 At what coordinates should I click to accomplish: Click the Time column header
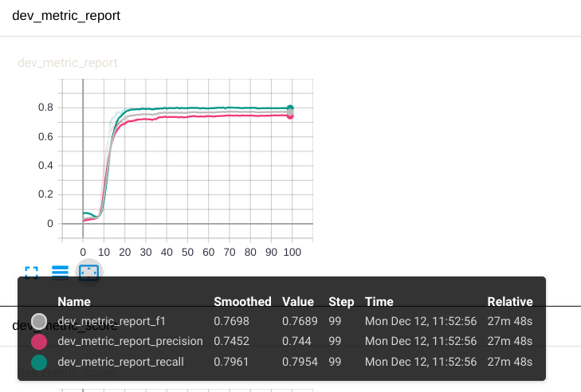pyautogui.click(x=379, y=302)
